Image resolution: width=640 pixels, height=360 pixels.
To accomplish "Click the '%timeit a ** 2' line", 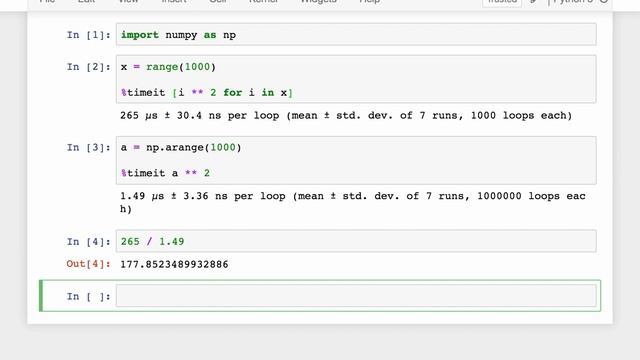I will pyautogui.click(x=165, y=173).
